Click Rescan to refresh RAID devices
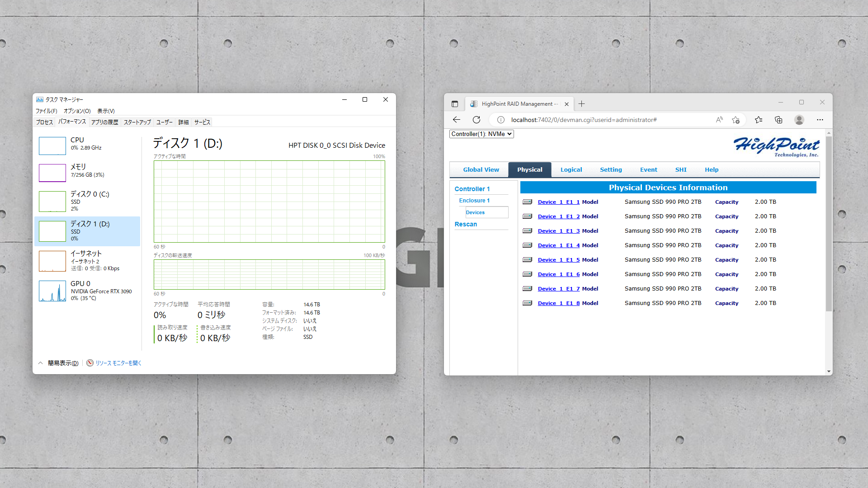The image size is (868, 488). [x=466, y=224]
